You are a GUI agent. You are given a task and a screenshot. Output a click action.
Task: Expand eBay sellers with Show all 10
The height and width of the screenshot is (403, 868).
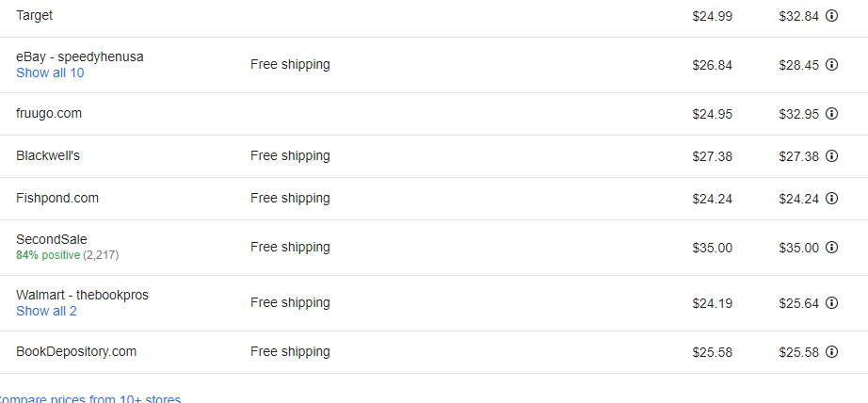(x=50, y=73)
